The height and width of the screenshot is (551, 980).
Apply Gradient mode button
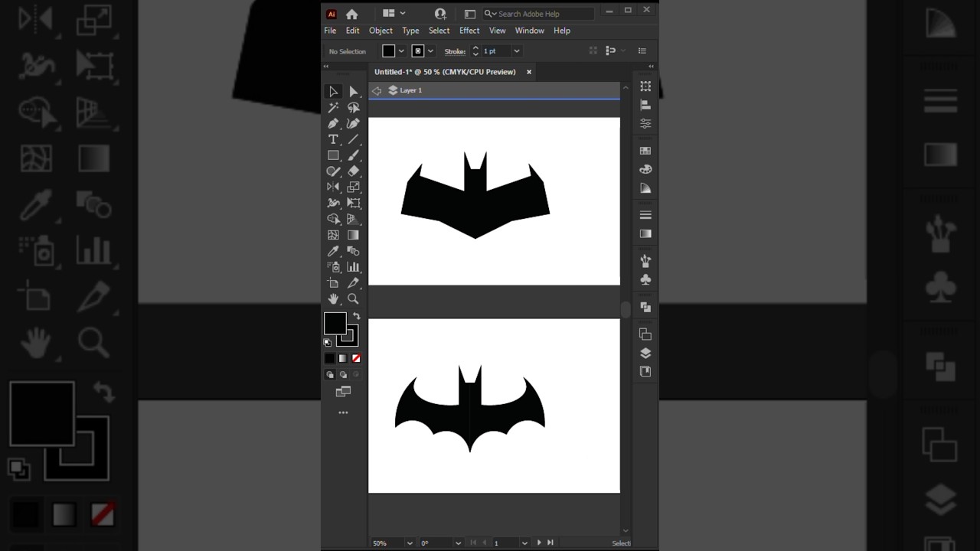[343, 358]
